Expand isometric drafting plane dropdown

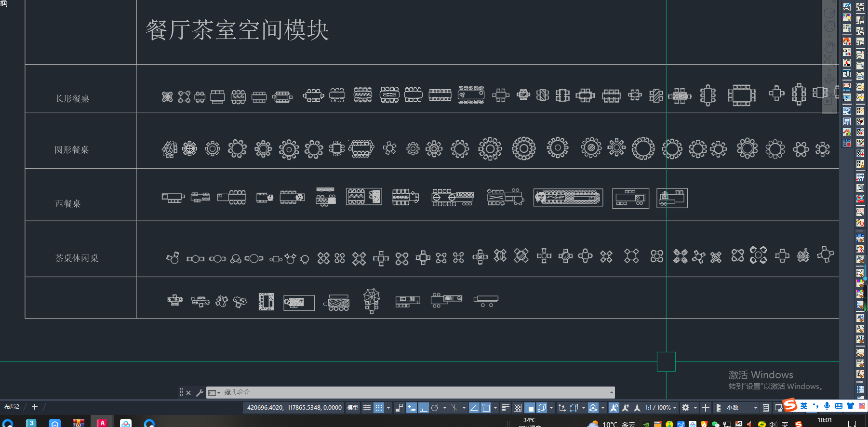pos(464,408)
